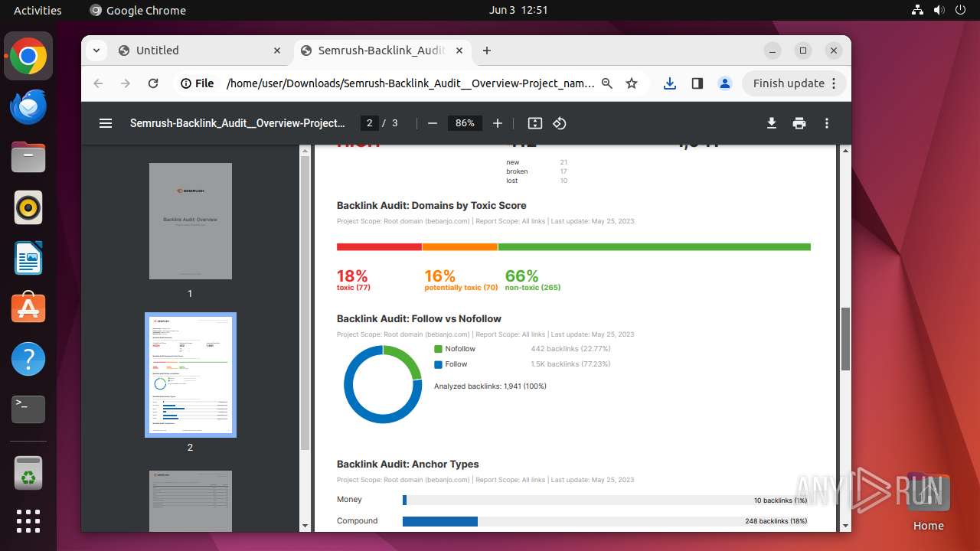980x551 pixels.
Task: Switch to the Untitled tab
Action: pos(201,51)
